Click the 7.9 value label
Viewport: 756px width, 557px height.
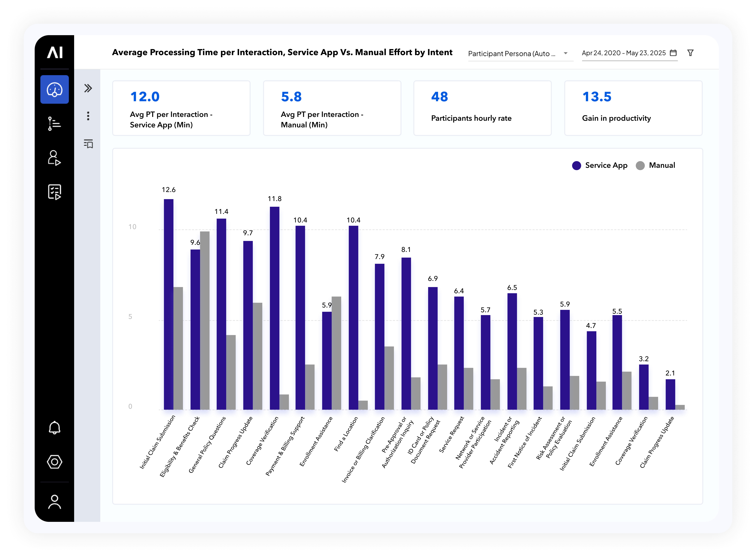point(380,257)
